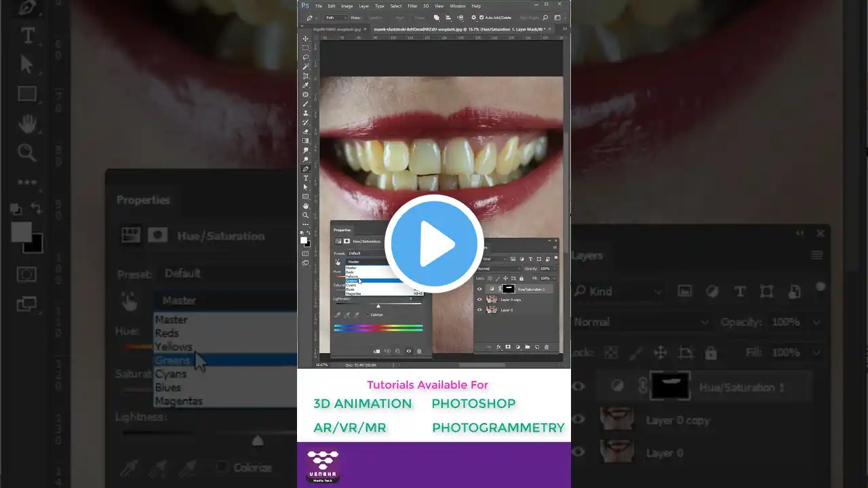Select the Eyedropper tool in toolbar
Viewport: 868px width, 488px height.
point(306,86)
